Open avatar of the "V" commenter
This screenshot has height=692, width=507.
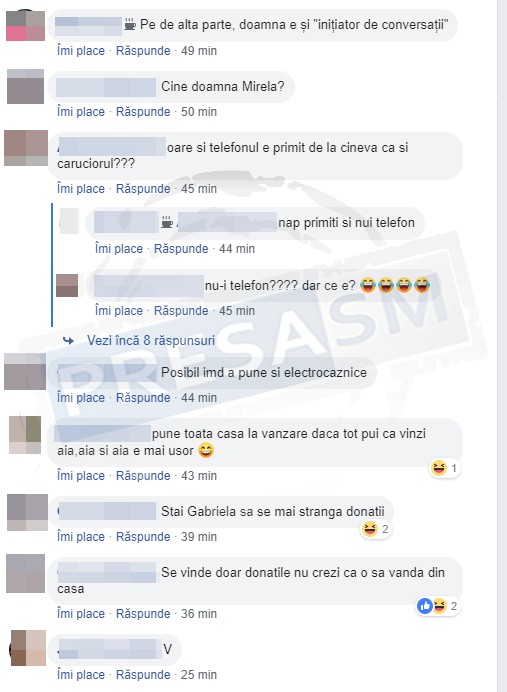28,648
